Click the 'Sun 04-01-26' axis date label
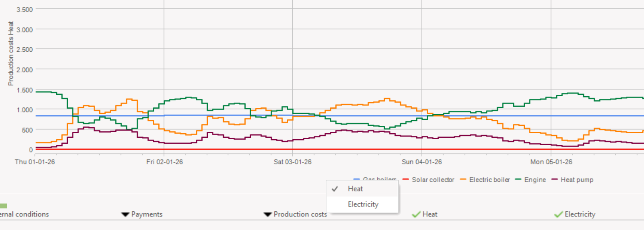The width and height of the screenshot is (644, 230). tap(422, 162)
